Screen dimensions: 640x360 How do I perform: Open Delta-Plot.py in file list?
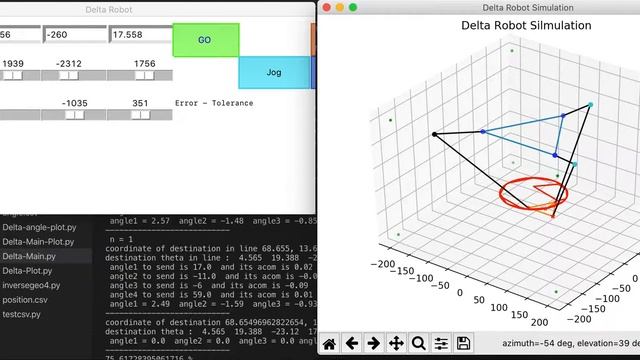[x=27, y=271]
